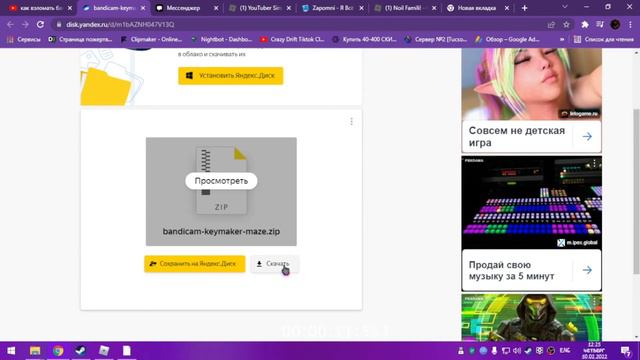The width and height of the screenshot is (640, 360).
Task: Go back to previous page
Action: [x=10, y=24]
